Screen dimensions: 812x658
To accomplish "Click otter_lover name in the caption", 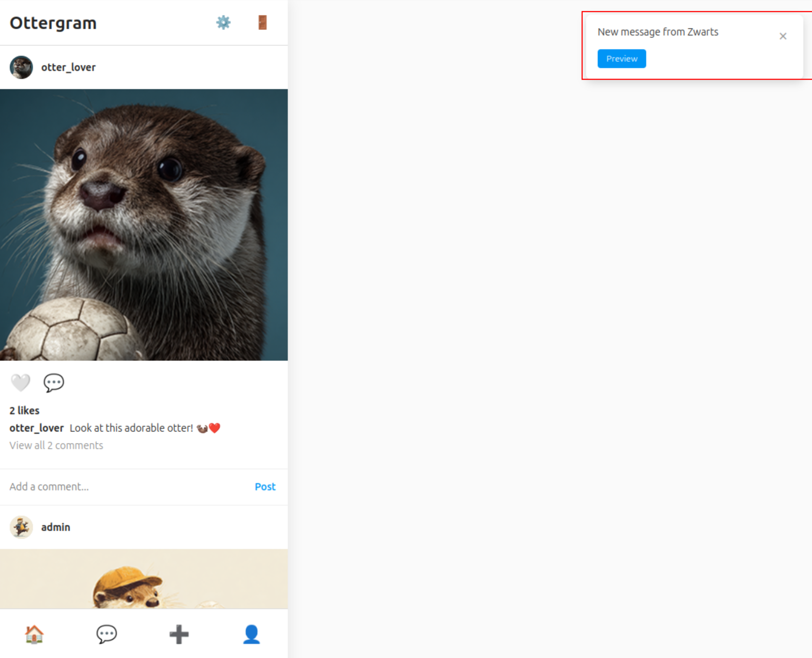I will (x=36, y=428).
